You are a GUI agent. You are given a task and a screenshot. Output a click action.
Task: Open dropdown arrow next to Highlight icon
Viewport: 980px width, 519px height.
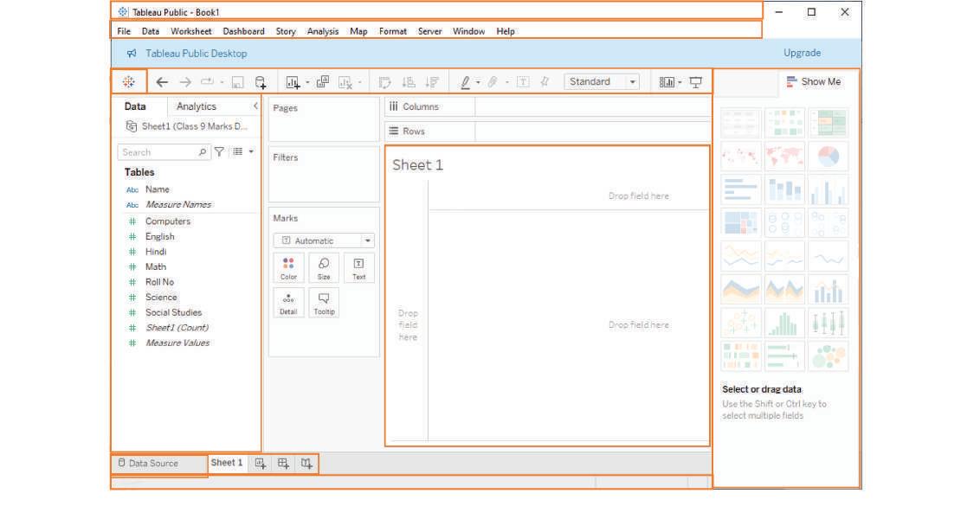[478, 82]
